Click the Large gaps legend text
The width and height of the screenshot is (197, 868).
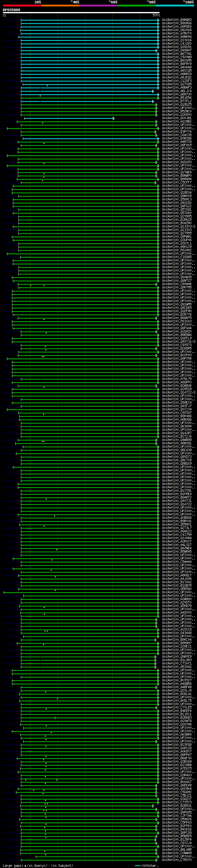click(x=38, y=866)
